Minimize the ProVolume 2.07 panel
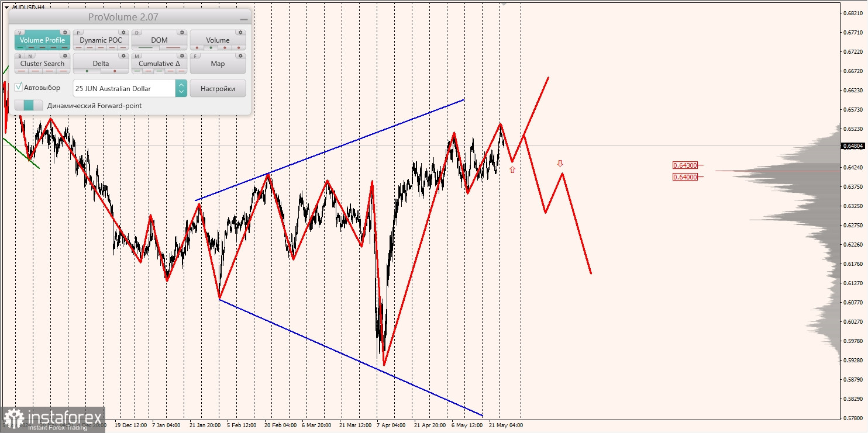This screenshot has width=868, height=433. [244, 19]
